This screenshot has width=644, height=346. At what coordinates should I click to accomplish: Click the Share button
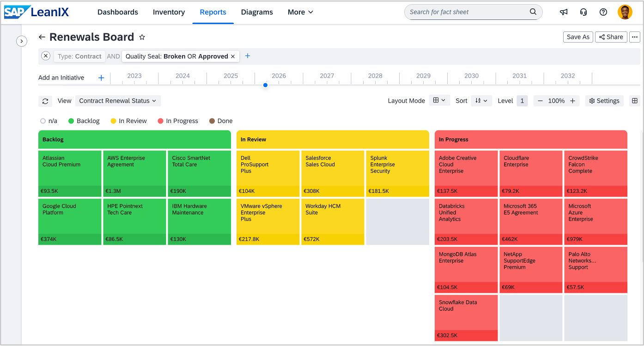click(611, 37)
